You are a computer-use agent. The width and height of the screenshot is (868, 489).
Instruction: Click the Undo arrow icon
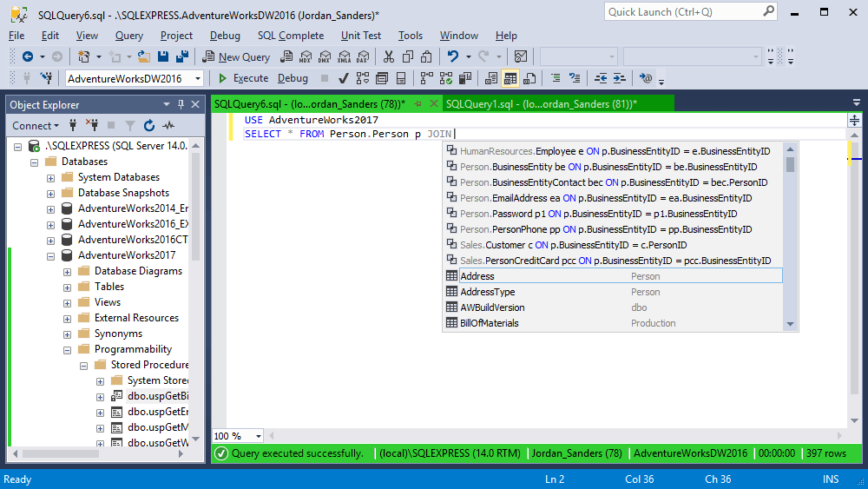(452, 56)
